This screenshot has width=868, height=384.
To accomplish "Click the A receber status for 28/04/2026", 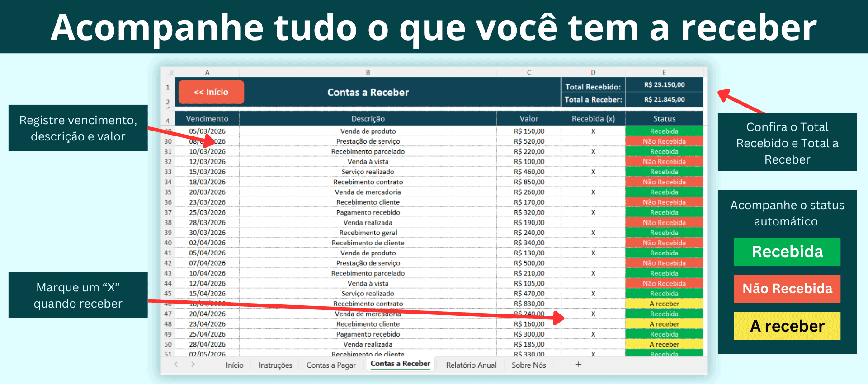I will 664,344.
